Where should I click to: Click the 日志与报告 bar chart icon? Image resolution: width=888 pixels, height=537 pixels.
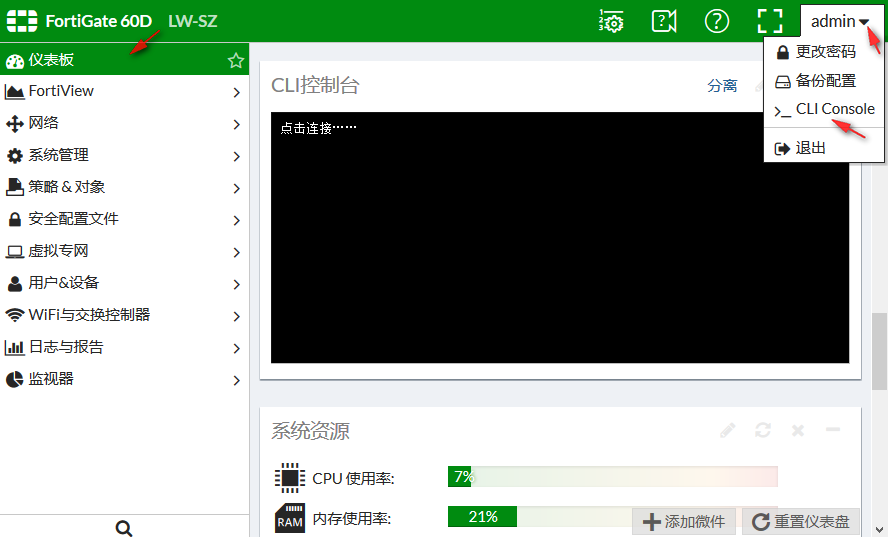pos(15,347)
